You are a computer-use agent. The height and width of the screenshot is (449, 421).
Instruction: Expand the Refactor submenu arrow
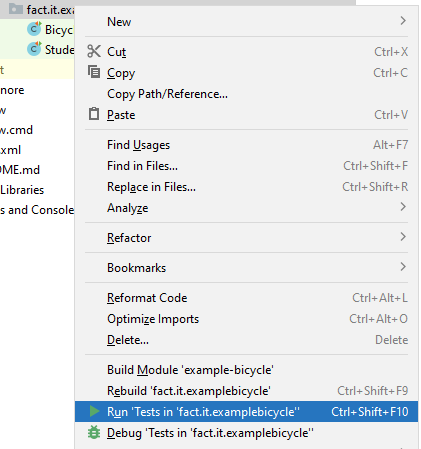pyautogui.click(x=403, y=237)
